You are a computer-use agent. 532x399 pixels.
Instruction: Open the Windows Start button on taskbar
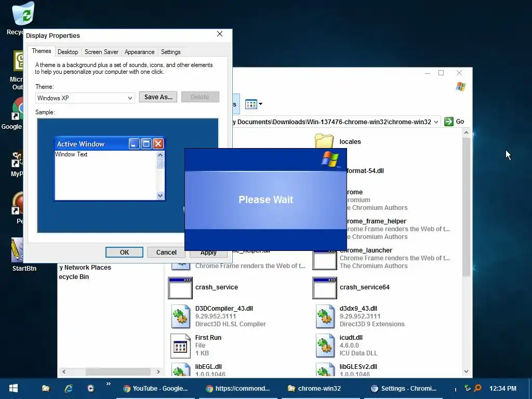pyautogui.click(x=13, y=388)
